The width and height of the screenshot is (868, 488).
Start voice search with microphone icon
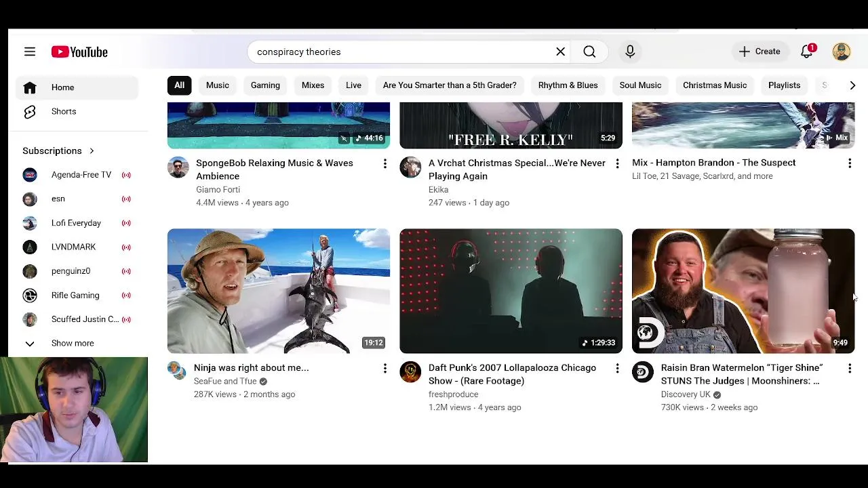(630, 52)
